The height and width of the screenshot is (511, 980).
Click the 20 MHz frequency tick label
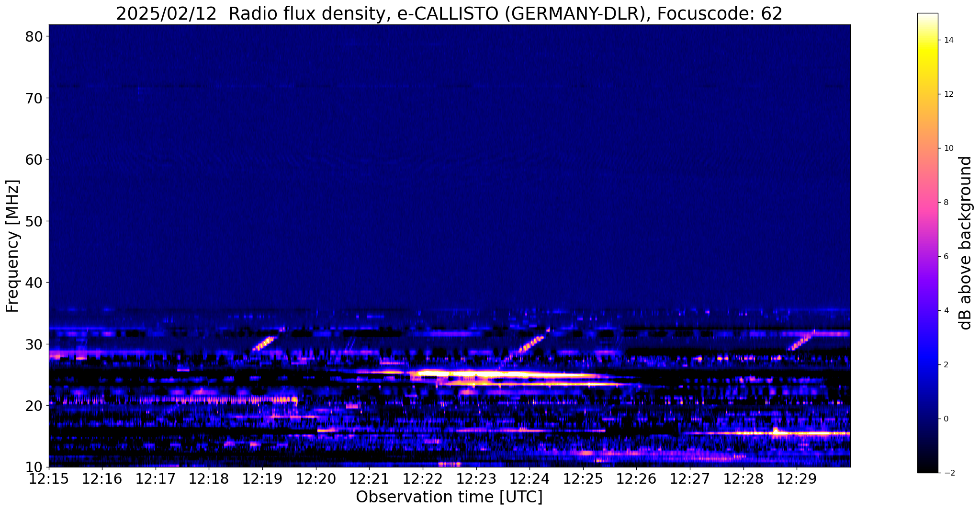pyautogui.click(x=34, y=406)
